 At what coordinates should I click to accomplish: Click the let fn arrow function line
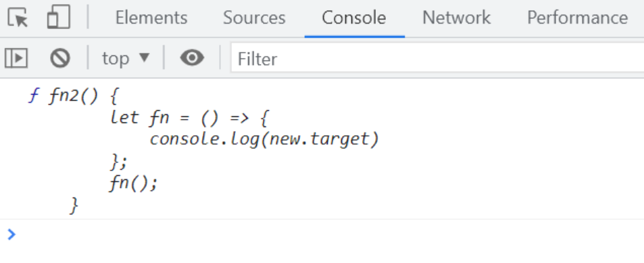pos(189,118)
